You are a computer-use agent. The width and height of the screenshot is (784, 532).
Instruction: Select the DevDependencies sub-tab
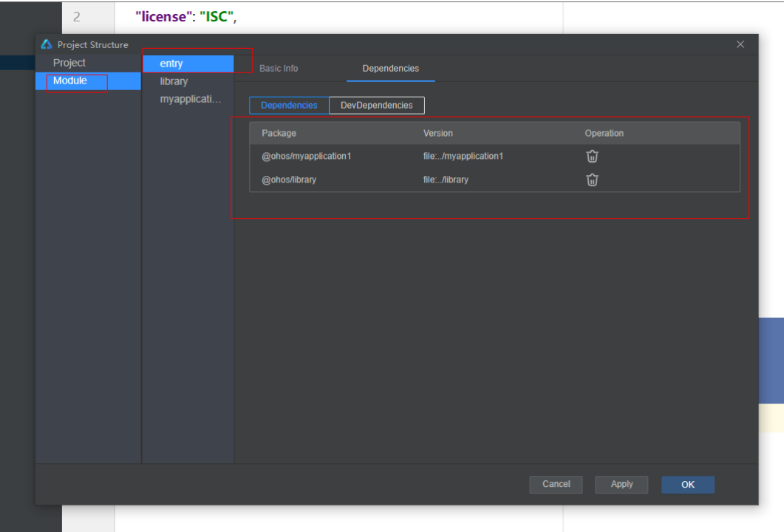click(x=376, y=105)
